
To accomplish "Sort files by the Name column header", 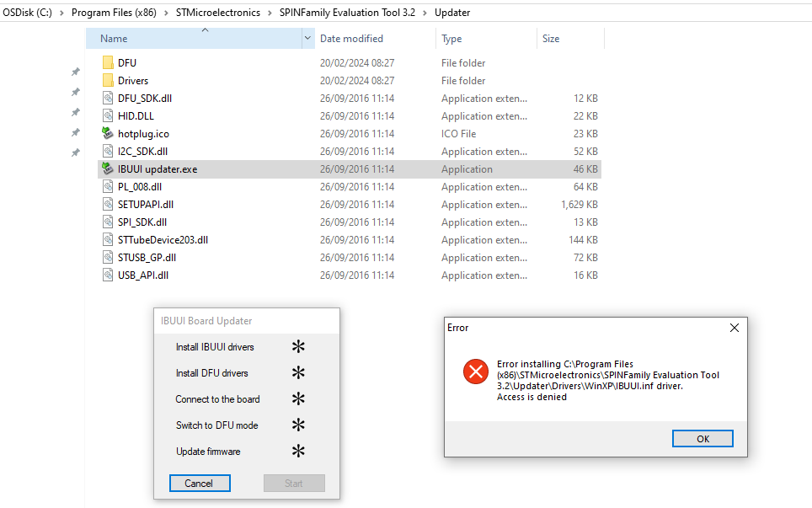I will coord(194,38).
